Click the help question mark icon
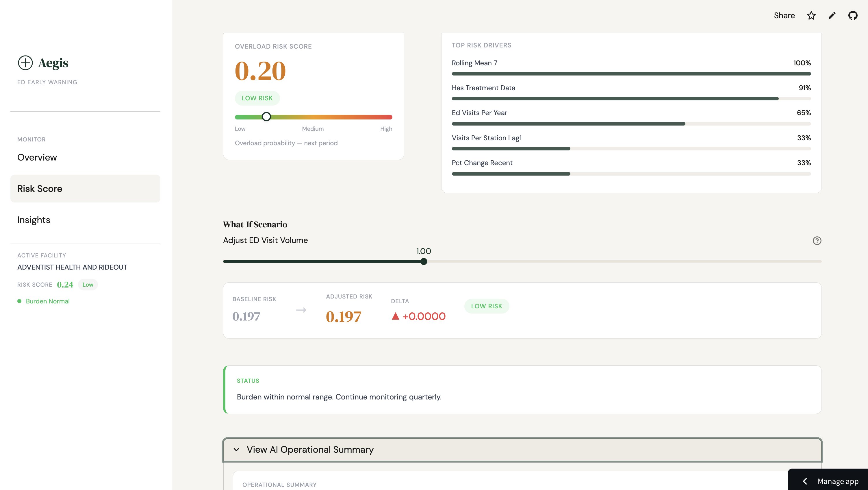Viewport: 868px width, 490px height. [x=817, y=240]
